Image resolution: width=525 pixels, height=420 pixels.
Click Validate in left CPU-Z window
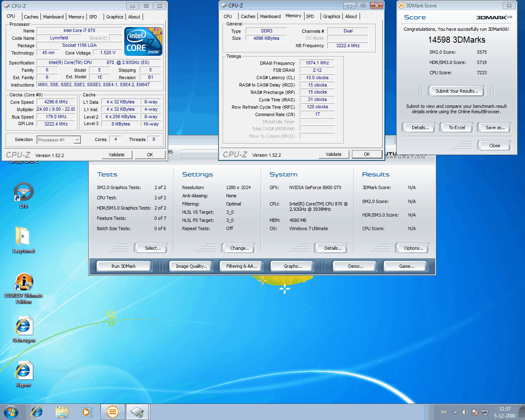coord(116,155)
